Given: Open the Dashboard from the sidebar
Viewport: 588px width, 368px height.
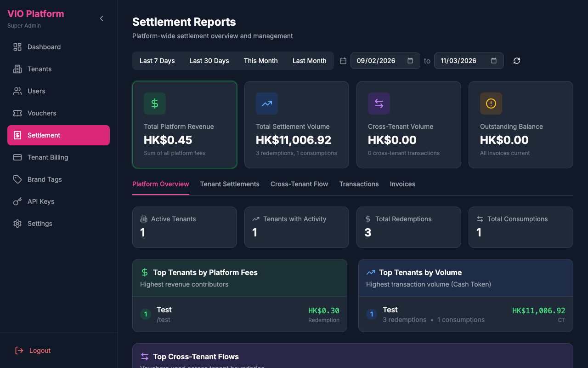Looking at the screenshot, I should click(44, 46).
